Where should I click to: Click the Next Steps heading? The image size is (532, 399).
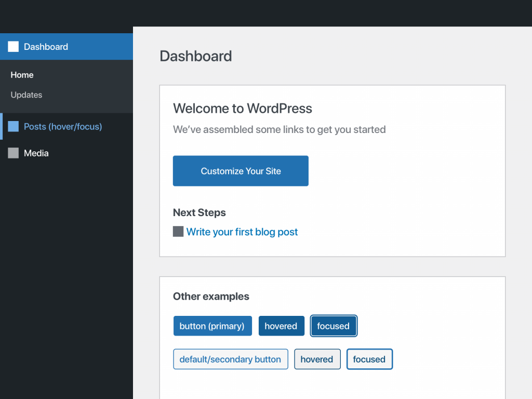[199, 212]
